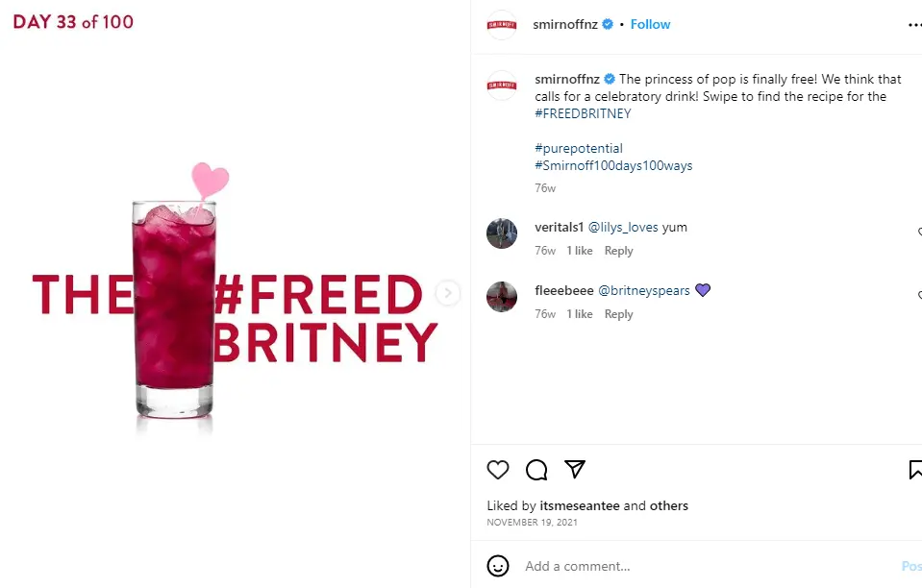
Task: Open the smirnoffnz brand logo avatar
Action: [x=501, y=24]
